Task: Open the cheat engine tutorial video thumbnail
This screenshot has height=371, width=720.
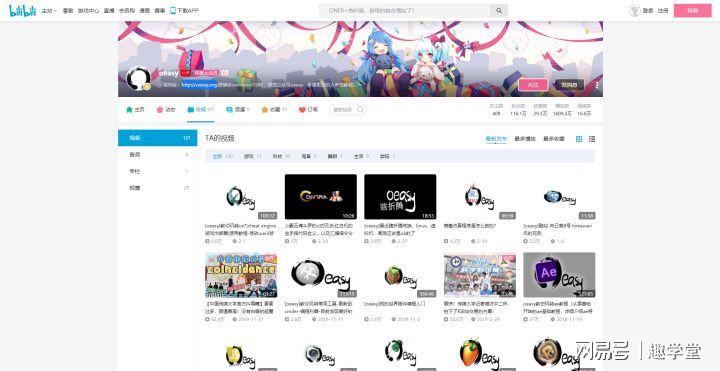Action: point(241,197)
